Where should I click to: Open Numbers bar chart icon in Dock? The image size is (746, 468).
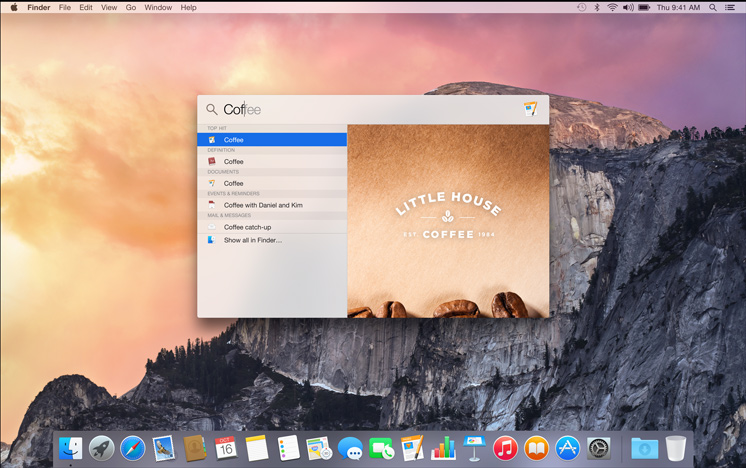click(x=443, y=448)
